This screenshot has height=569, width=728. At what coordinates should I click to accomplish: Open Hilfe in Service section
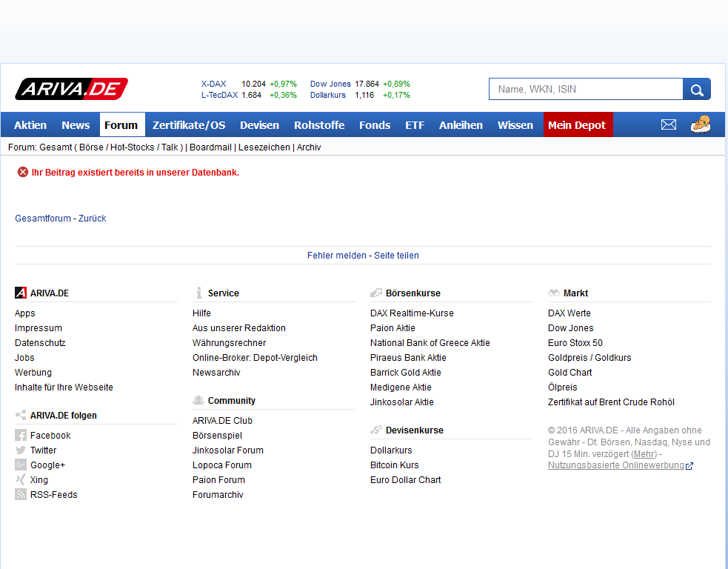pyautogui.click(x=201, y=313)
